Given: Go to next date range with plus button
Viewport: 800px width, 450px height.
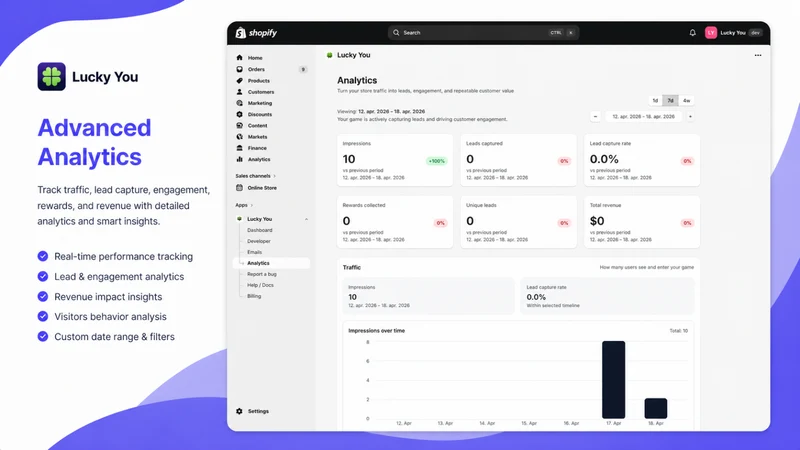Looking at the screenshot, I should tap(690, 116).
